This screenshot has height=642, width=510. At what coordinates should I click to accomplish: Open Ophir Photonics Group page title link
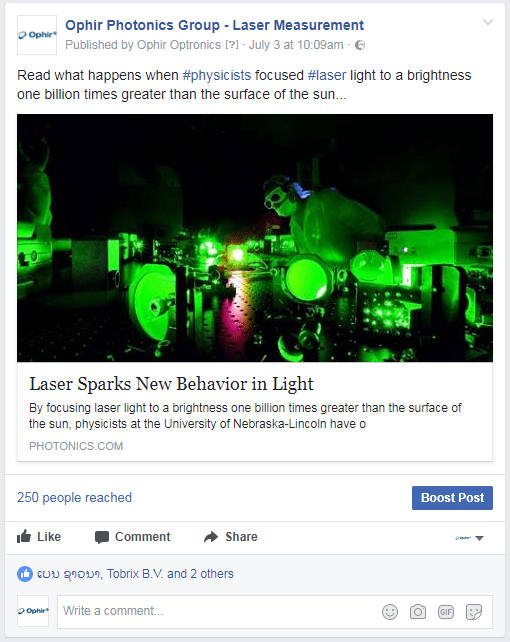(214, 25)
